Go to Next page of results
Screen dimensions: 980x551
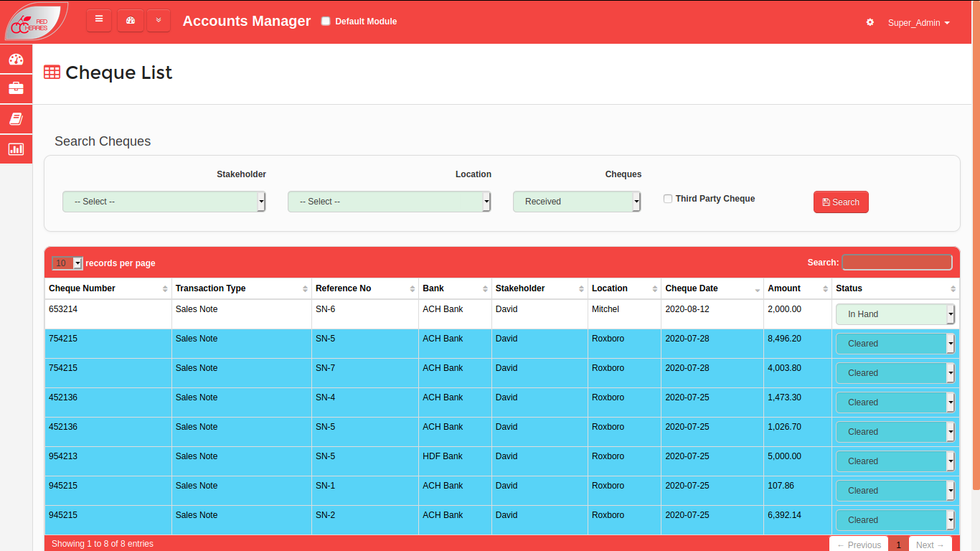point(930,545)
